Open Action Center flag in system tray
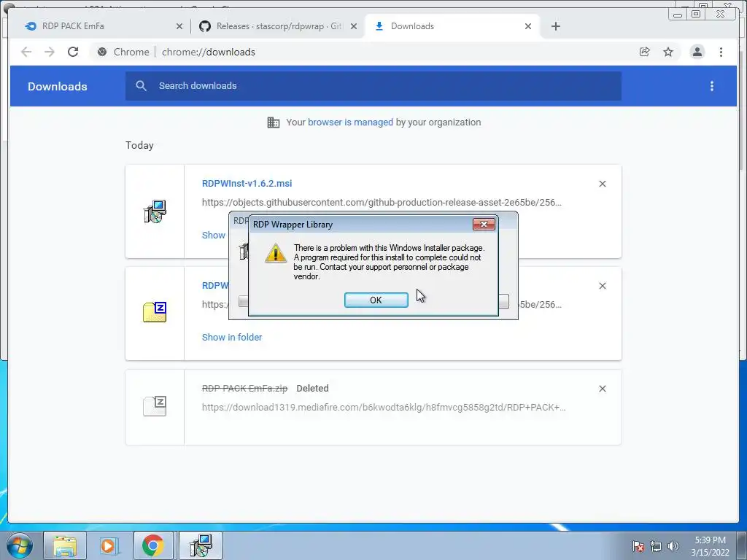747x560 pixels. tap(638, 546)
